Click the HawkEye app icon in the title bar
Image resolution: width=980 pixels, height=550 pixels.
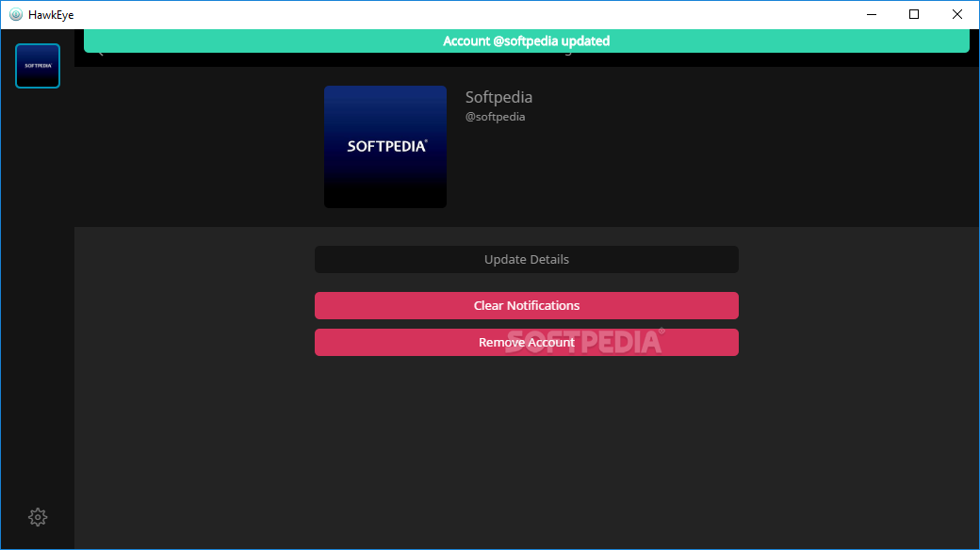tap(16, 14)
